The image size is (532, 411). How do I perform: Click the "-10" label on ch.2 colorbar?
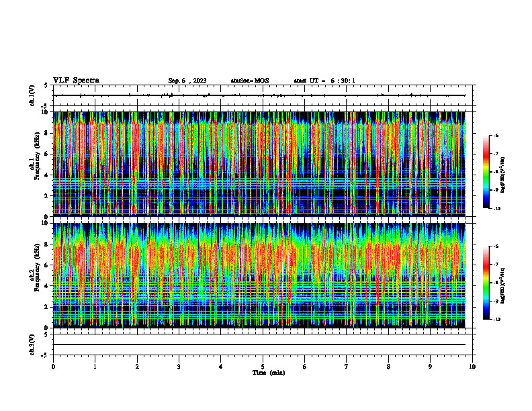(x=497, y=320)
